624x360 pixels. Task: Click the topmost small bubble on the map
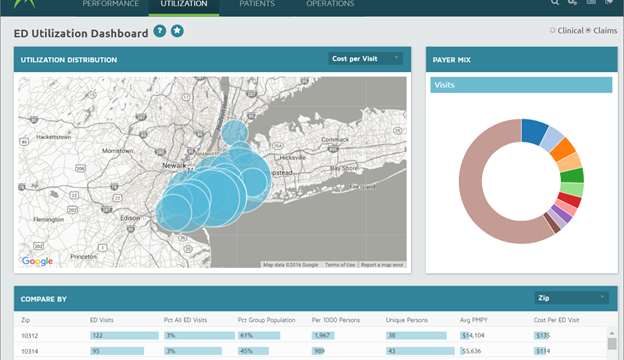[234, 133]
